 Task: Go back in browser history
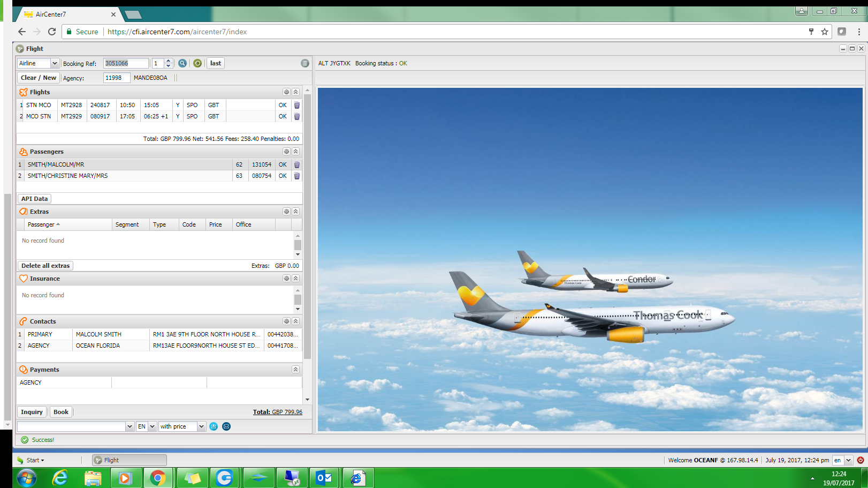(x=21, y=32)
